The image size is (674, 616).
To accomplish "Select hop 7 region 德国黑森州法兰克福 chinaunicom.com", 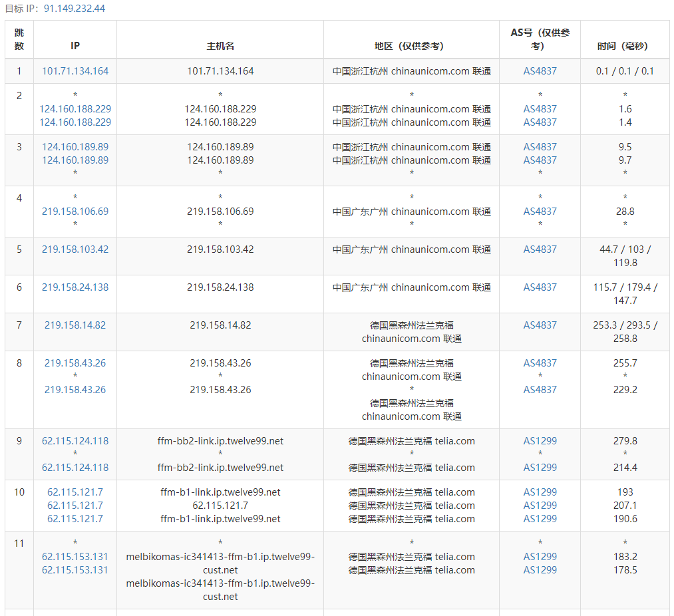I will (x=411, y=331).
